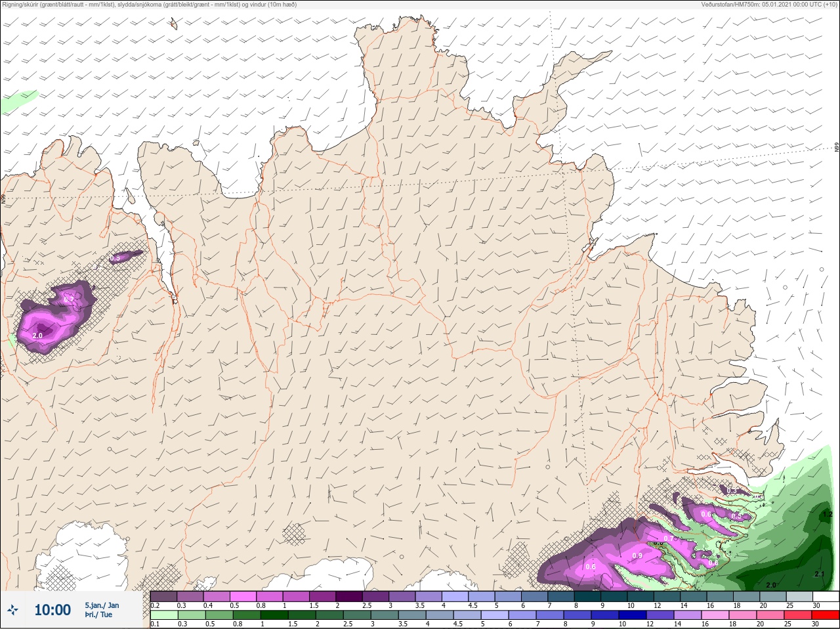840x629 pixels.
Task: Click the 'Þri./ Tue' weekday label
Action: tap(98, 615)
